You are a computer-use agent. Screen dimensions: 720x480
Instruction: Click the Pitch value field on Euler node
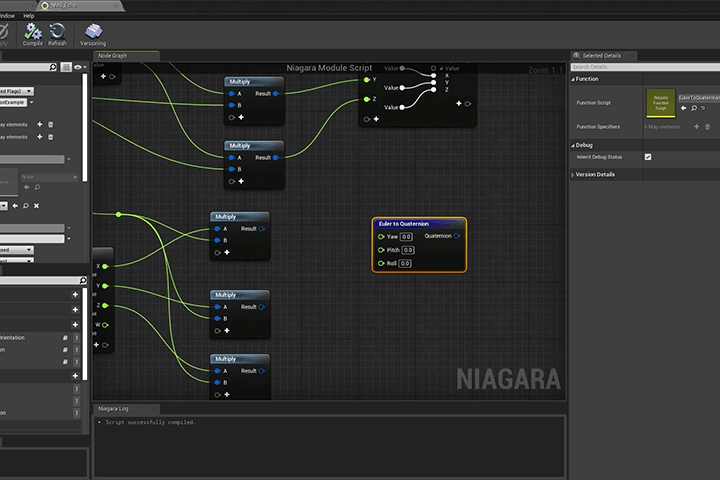[408, 250]
